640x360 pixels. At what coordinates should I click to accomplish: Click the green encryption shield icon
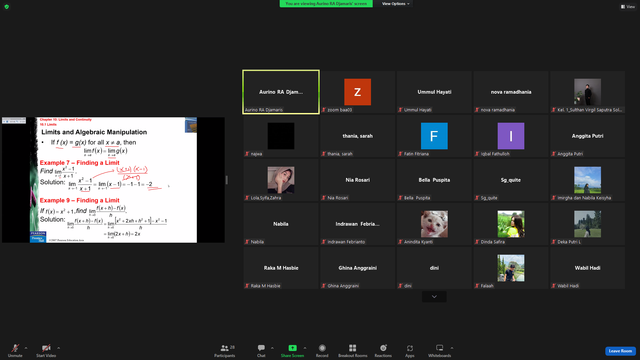coord(7,7)
